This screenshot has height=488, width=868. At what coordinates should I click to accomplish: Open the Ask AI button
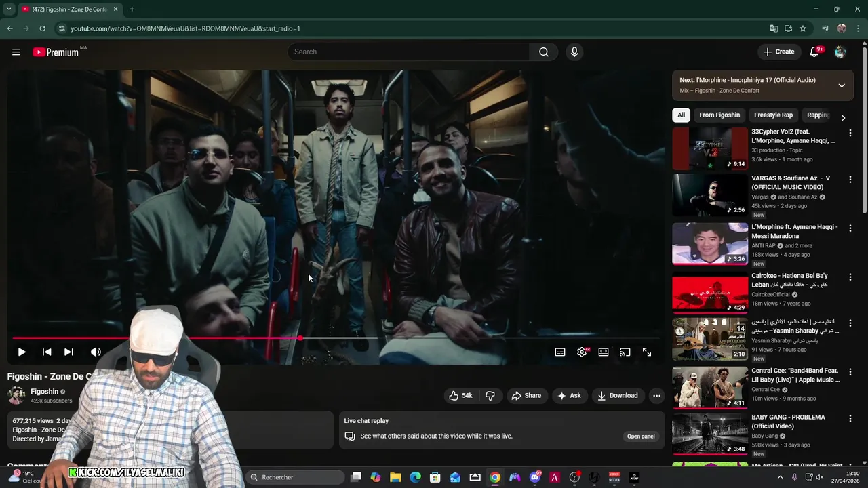570,396
